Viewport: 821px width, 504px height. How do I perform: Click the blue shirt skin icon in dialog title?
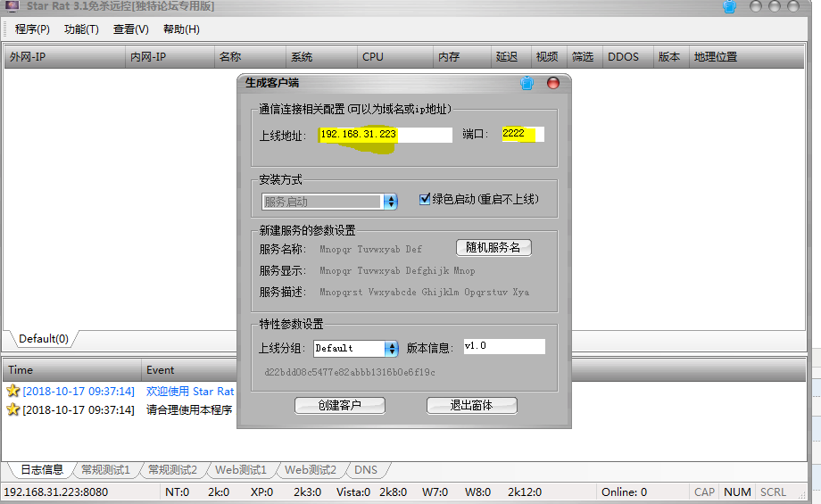coord(527,83)
